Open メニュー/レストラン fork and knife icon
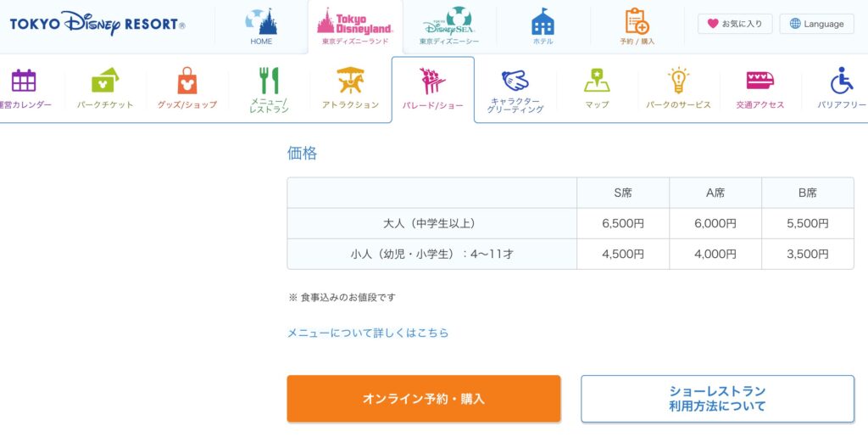The image size is (868, 448). tap(269, 81)
